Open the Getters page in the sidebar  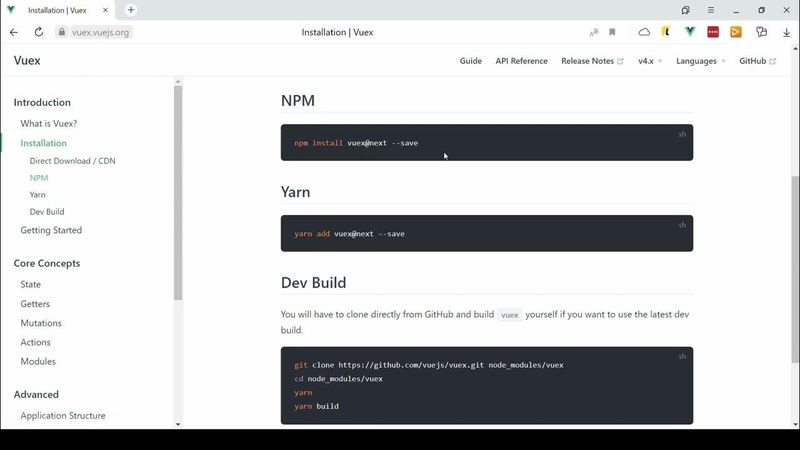tap(35, 304)
